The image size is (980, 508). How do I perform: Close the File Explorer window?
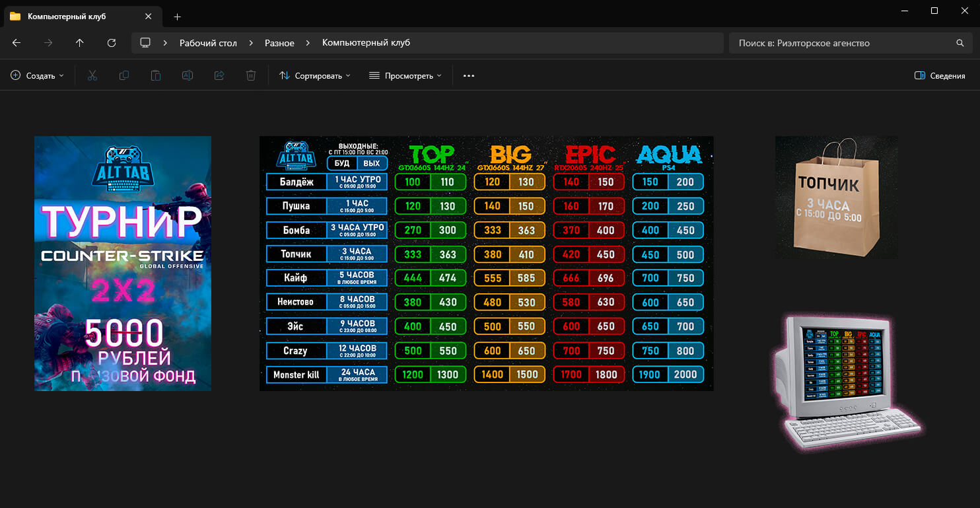(x=965, y=11)
